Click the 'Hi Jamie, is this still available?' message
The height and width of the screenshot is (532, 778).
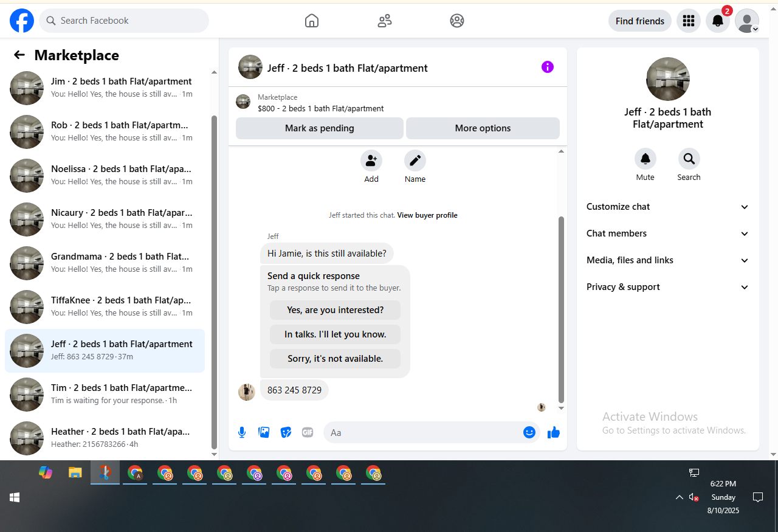pos(327,254)
